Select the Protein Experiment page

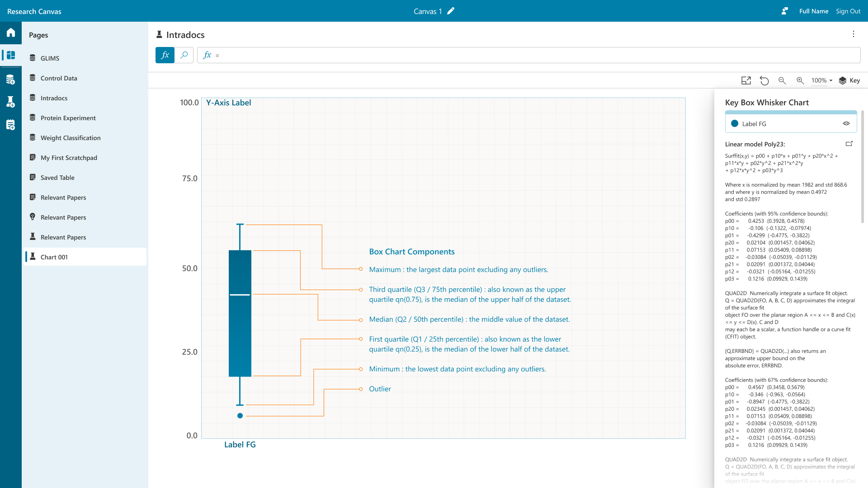(x=68, y=118)
